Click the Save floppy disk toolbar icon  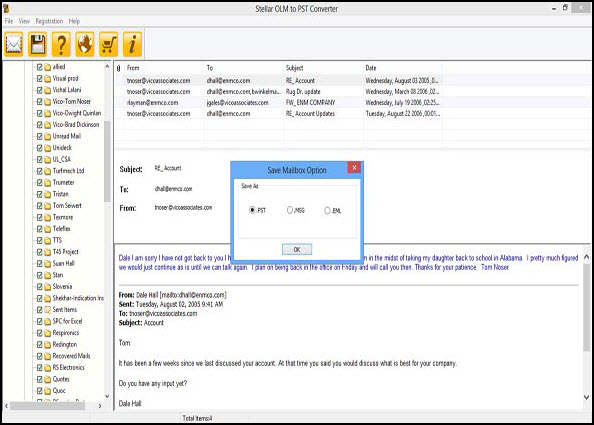38,44
